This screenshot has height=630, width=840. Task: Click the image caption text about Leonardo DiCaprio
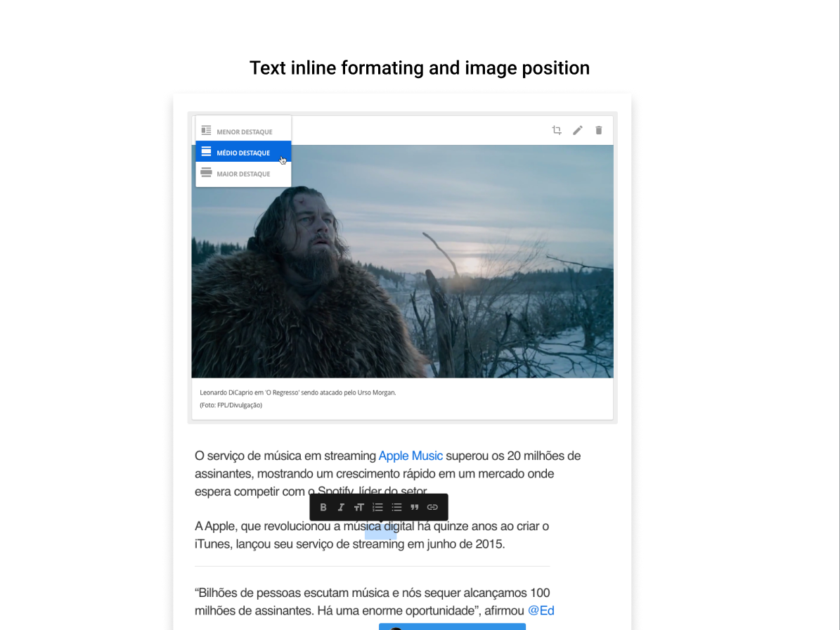tap(298, 392)
